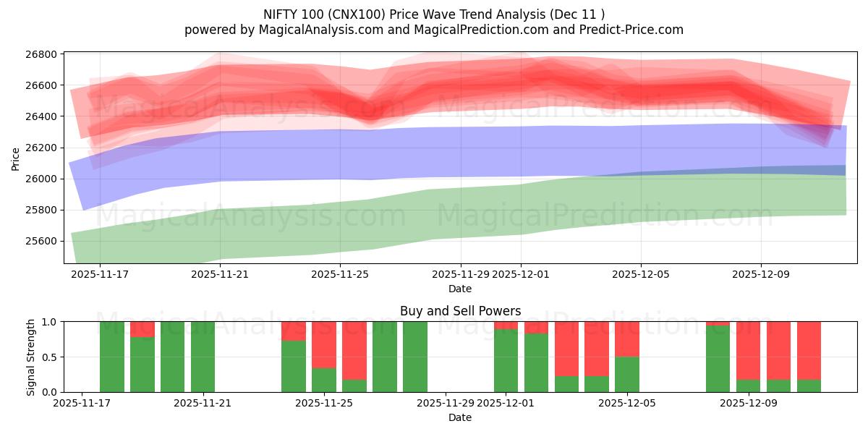Click the Price axis label
This screenshot has width=868, height=434.
click(x=17, y=156)
